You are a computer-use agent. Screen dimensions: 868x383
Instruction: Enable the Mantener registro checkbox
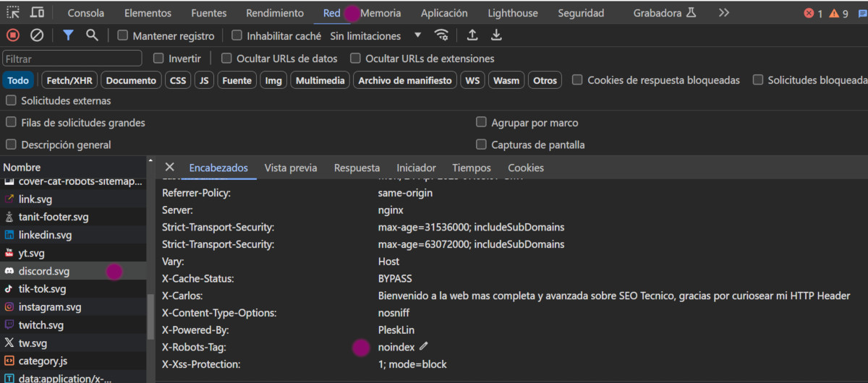tap(123, 35)
